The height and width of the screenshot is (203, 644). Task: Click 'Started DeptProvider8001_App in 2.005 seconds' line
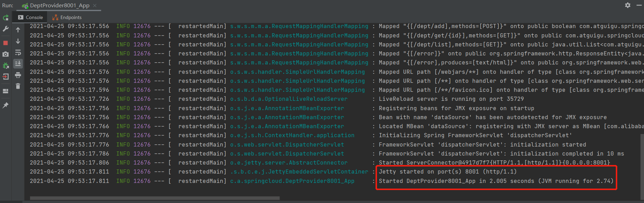coord(496,181)
